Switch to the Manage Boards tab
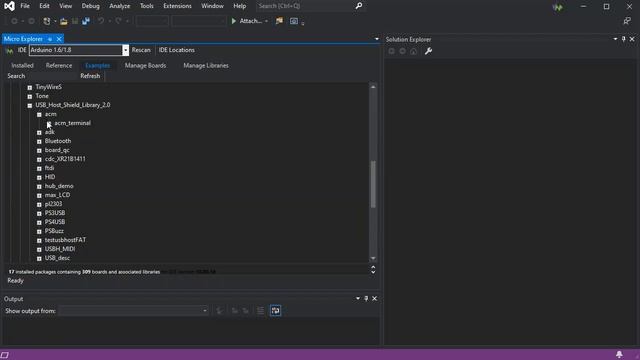Viewport: 640px width, 360px height. [145, 65]
